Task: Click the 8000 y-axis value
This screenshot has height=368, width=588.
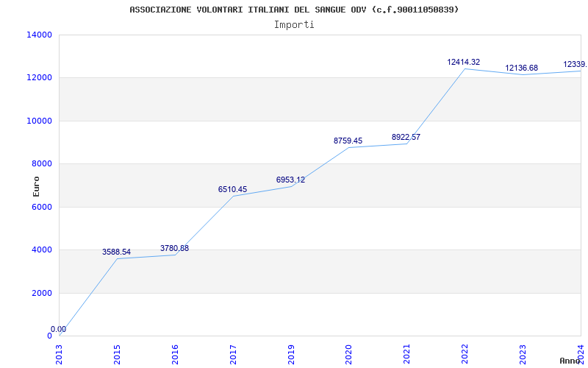Action: 41,163
